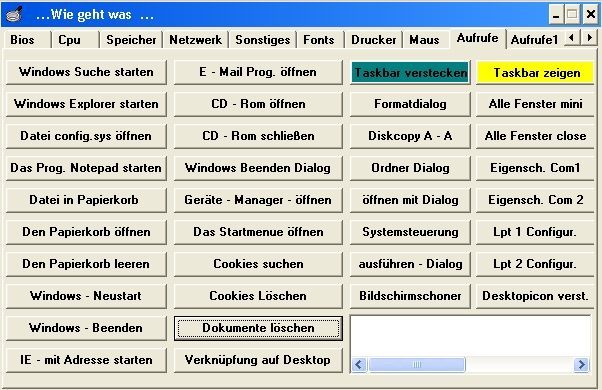
Task: Click CD - Rom öffnen button
Action: pos(258,104)
